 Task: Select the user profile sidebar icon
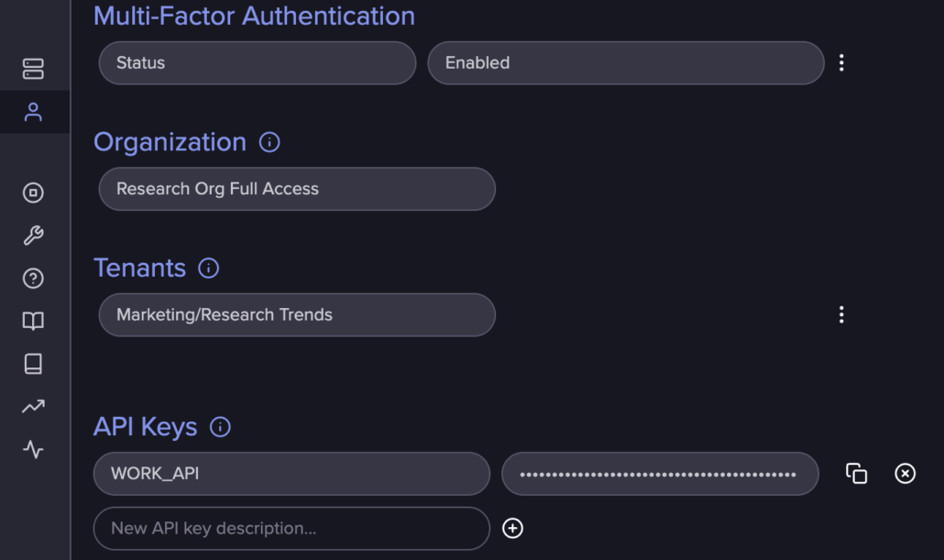tap(33, 113)
